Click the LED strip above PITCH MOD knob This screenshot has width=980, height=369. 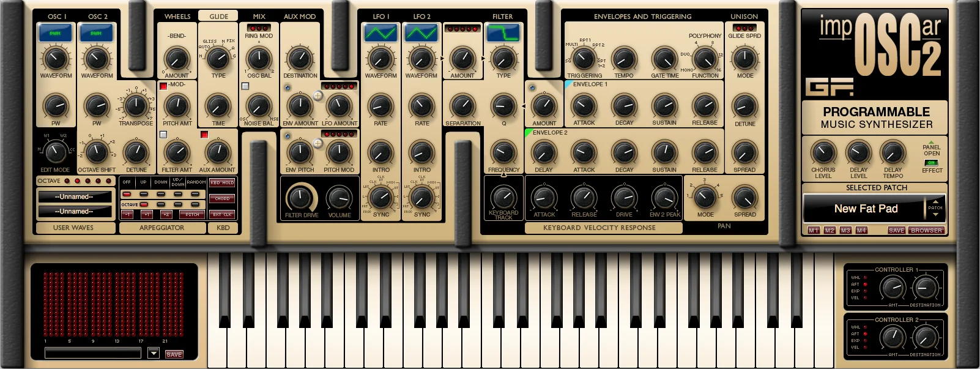pos(339,133)
